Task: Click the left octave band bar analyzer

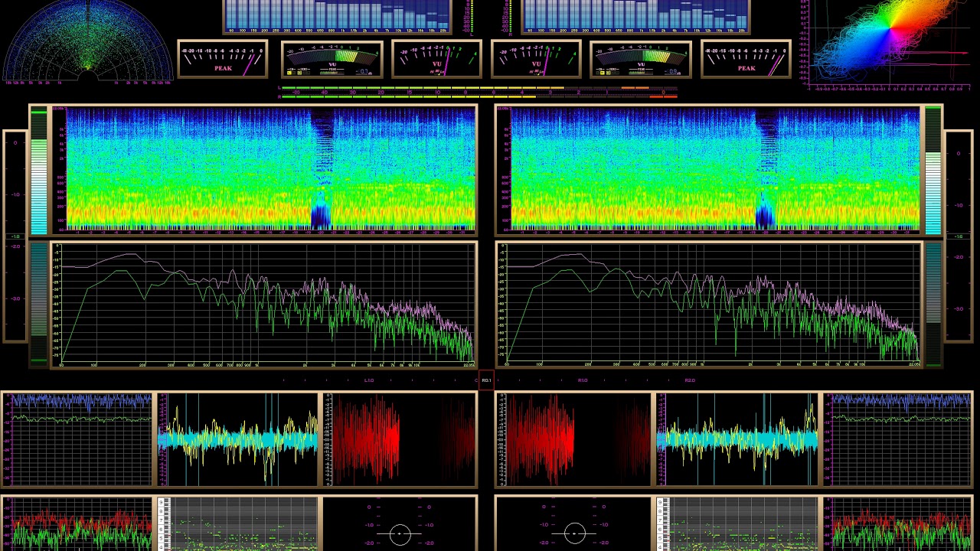Action: click(x=337, y=17)
